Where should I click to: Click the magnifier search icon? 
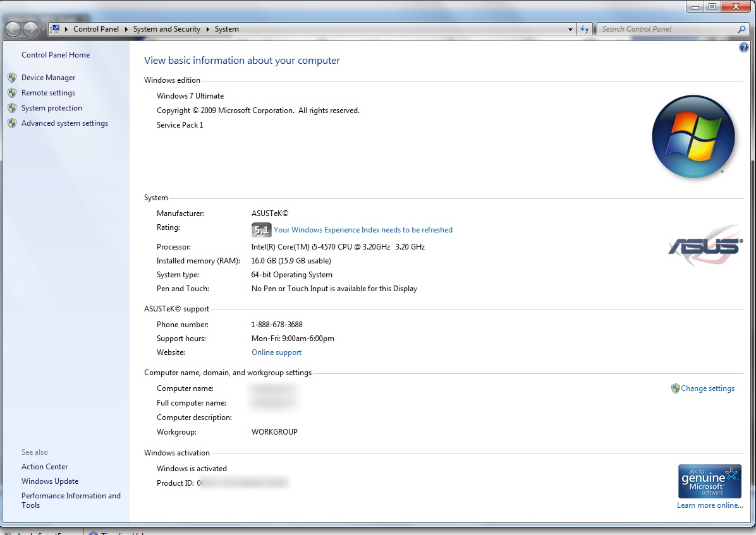pyautogui.click(x=741, y=29)
